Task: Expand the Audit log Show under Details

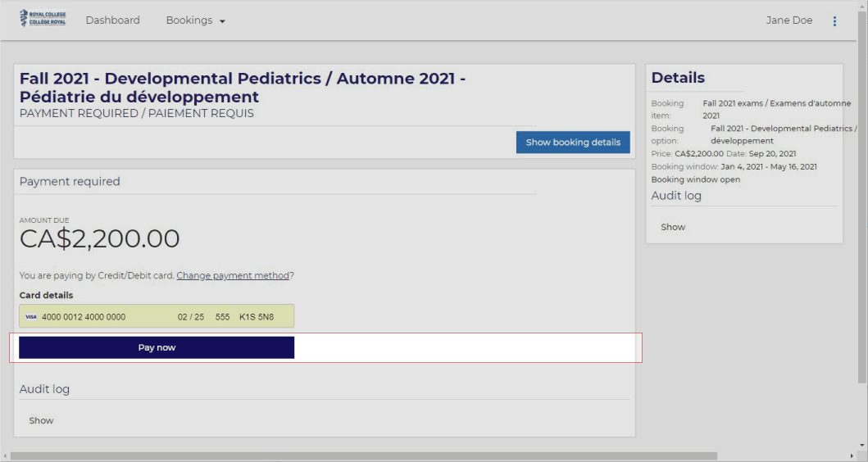Action: pyautogui.click(x=673, y=227)
